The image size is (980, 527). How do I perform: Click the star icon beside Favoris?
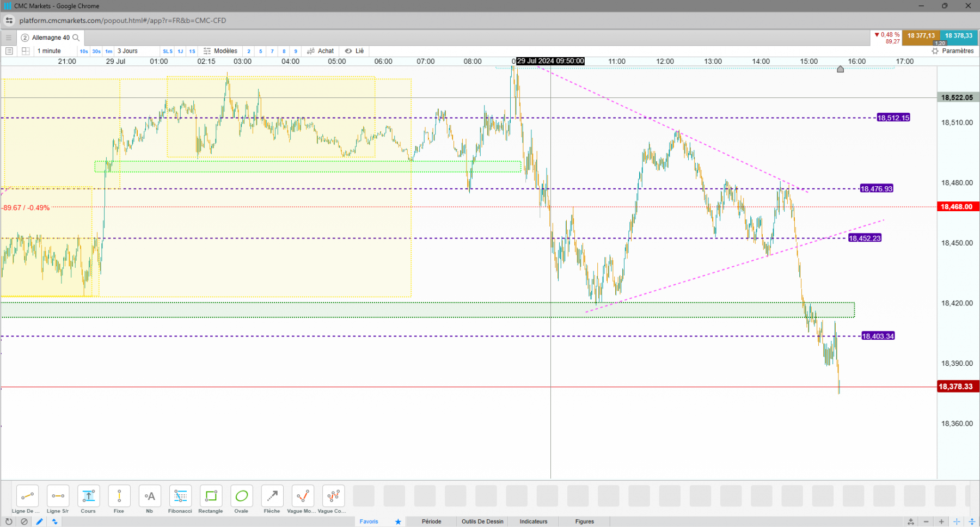398,522
